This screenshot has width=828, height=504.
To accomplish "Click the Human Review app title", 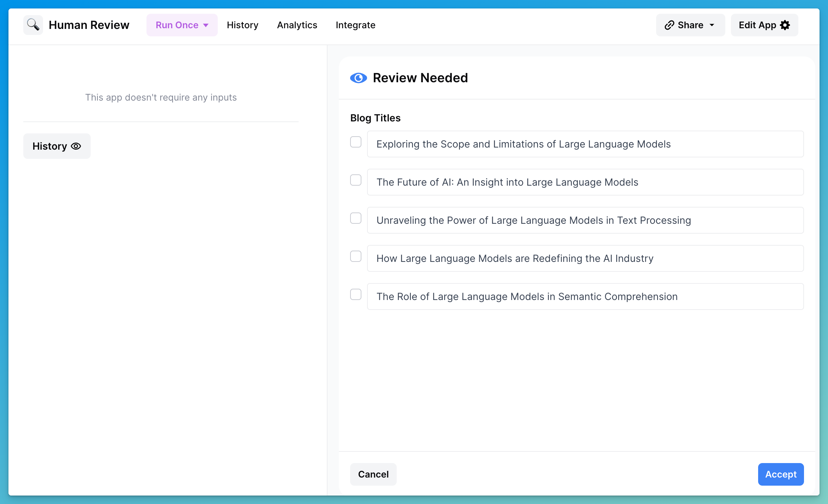I will [89, 25].
